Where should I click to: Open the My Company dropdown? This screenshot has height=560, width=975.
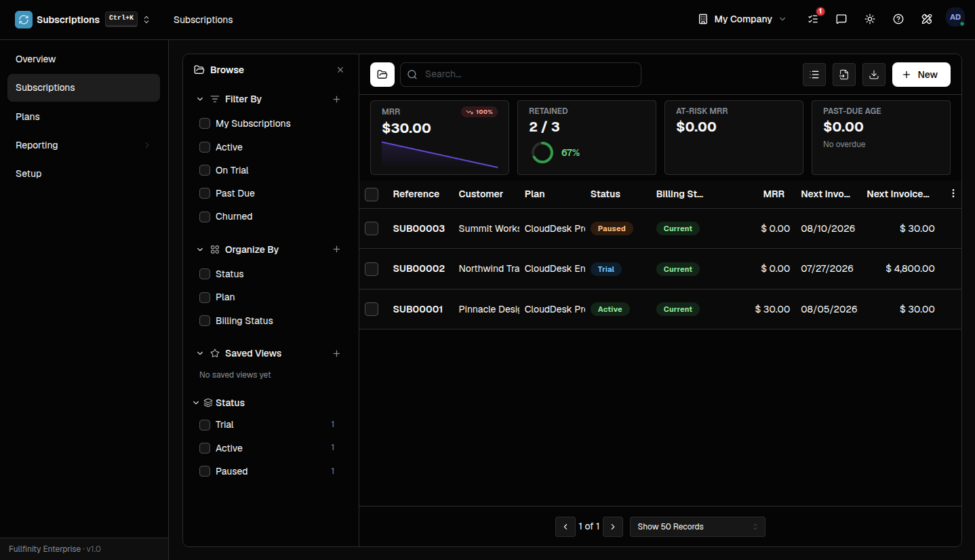742,19
